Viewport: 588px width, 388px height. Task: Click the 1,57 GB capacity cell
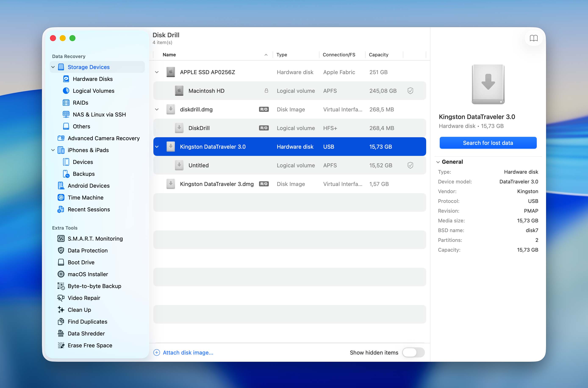pyautogui.click(x=379, y=184)
